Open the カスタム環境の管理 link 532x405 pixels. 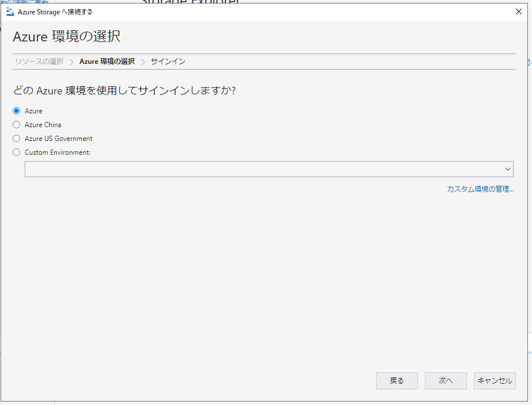point(481,188)
